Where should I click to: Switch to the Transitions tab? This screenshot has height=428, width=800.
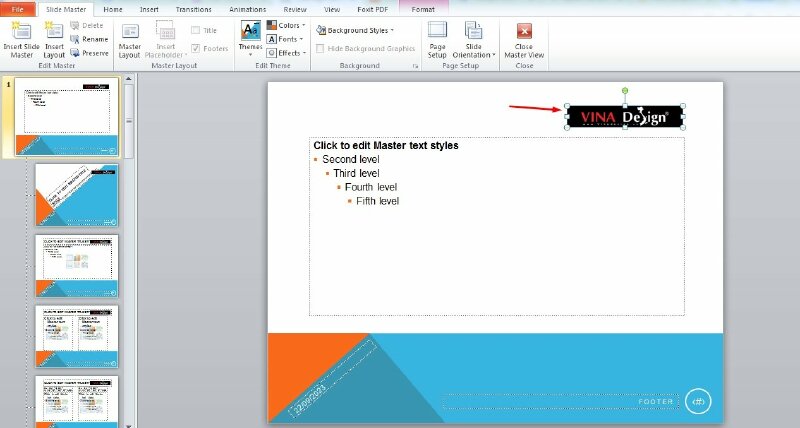tap(193, 9)
